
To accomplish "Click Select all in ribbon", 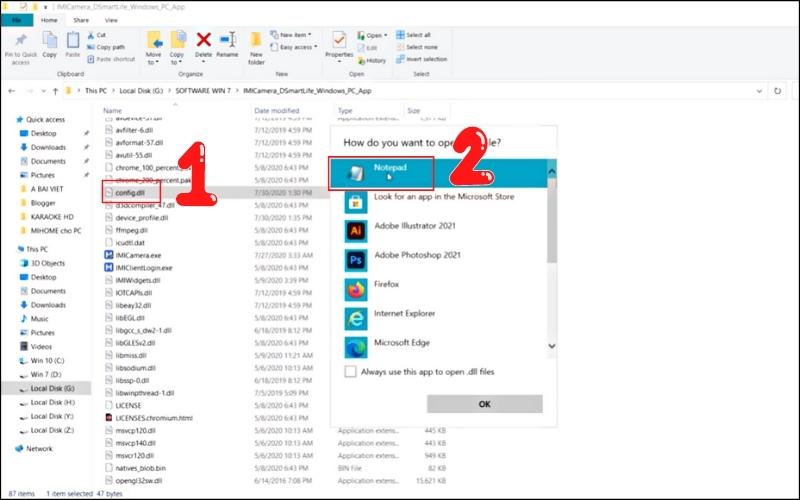I will click(414, 35).
